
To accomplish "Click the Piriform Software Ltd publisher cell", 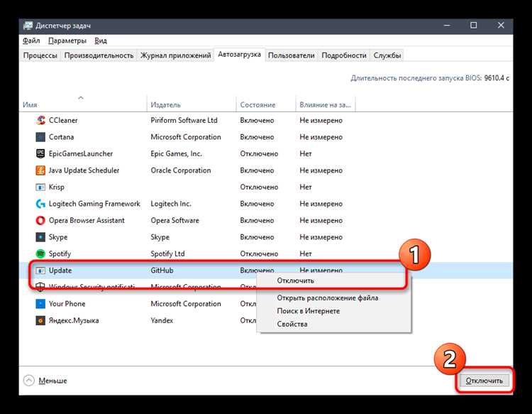I will point(184,120).
